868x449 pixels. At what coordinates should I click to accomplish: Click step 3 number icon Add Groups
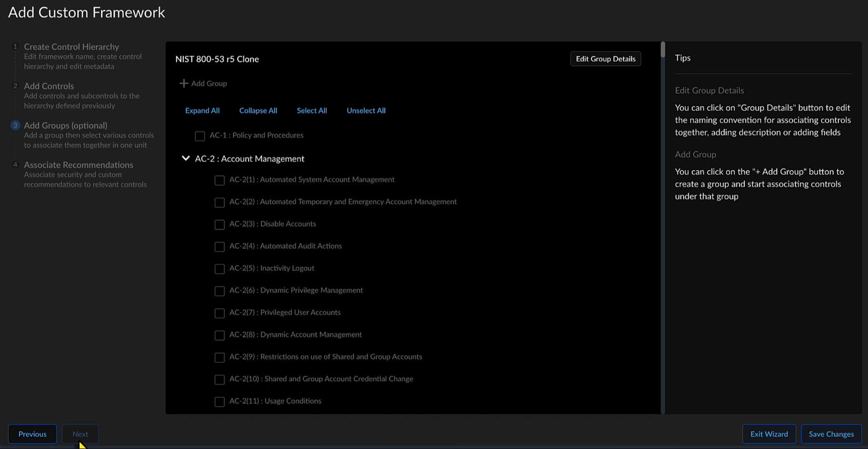(x=15, y=125)
